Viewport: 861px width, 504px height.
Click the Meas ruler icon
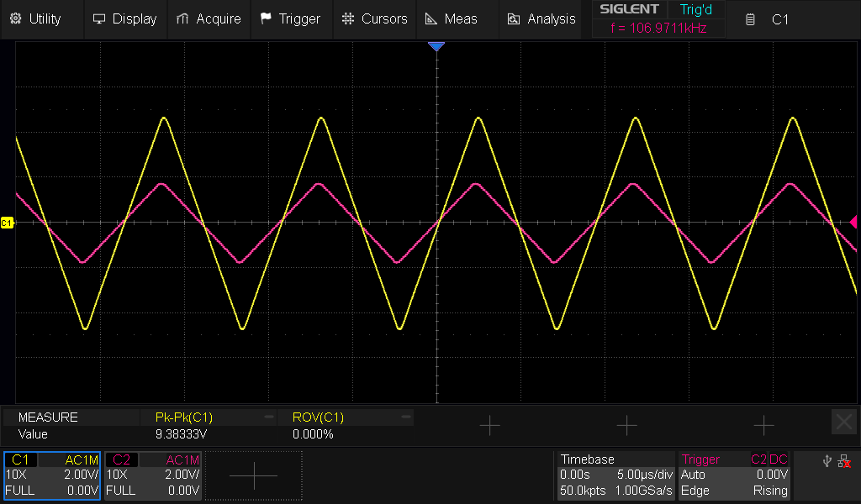click(x=431, y=18)
